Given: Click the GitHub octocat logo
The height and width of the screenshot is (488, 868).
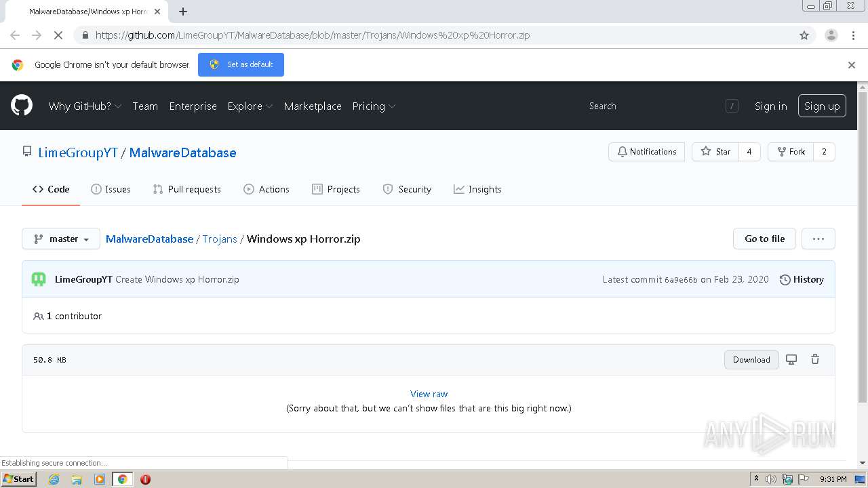Looking at the screenshot, I should coord(22,106).
